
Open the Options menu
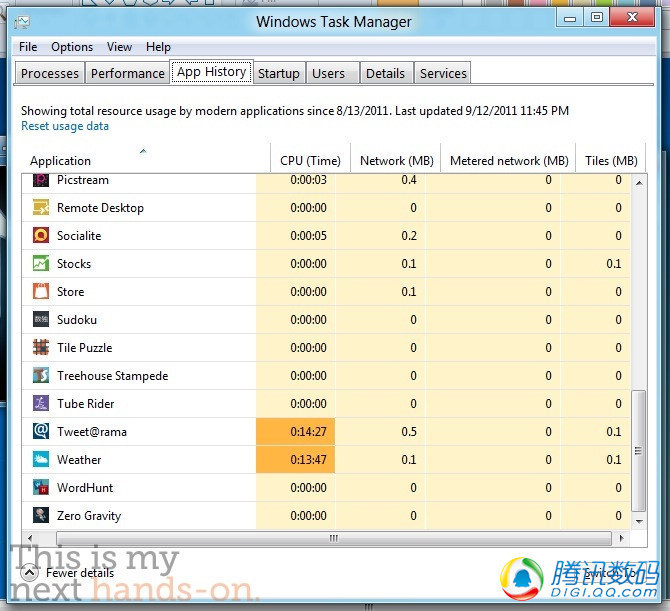(72, 47)
